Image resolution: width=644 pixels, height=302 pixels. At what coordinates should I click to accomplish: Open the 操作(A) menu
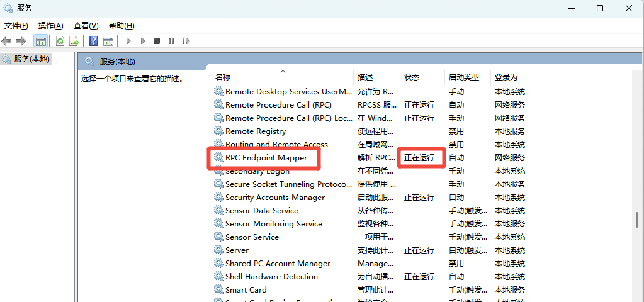[50, 26]
